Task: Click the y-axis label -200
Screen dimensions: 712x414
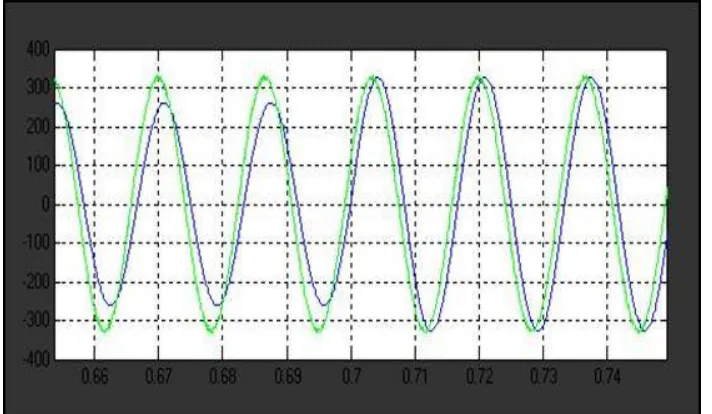Action: click(x=36, y=282)
